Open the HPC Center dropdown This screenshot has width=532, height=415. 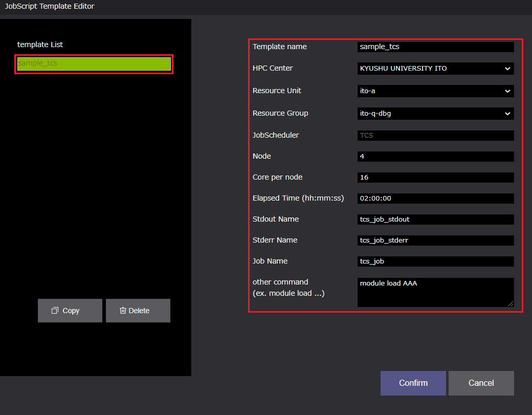[435, 69]
